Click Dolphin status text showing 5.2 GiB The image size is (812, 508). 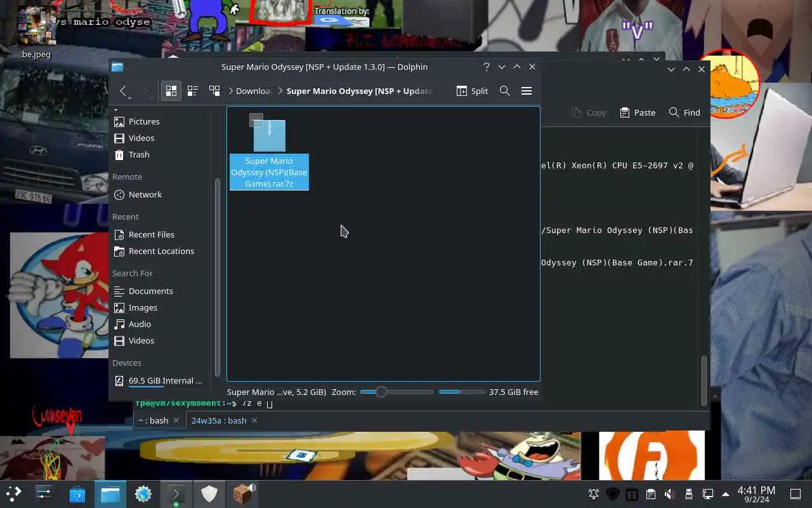click(x=277, y=392)
